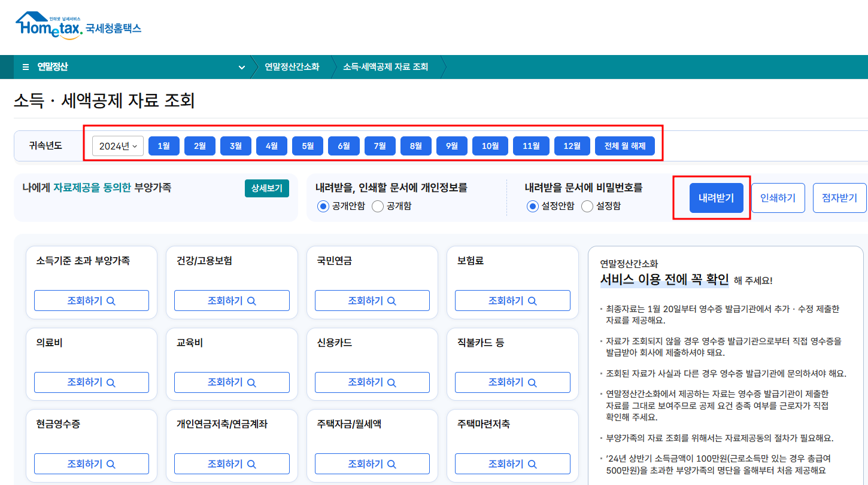Go to 연말정산간소화 breadcrumb
The width and height of the screenshot is (868, 485).
292,67
